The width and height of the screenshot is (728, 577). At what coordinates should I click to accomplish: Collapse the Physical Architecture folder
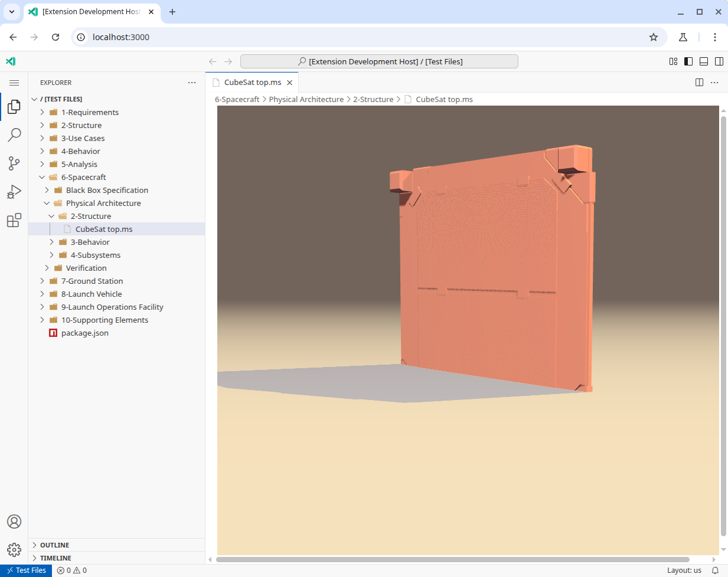[103, 203]
